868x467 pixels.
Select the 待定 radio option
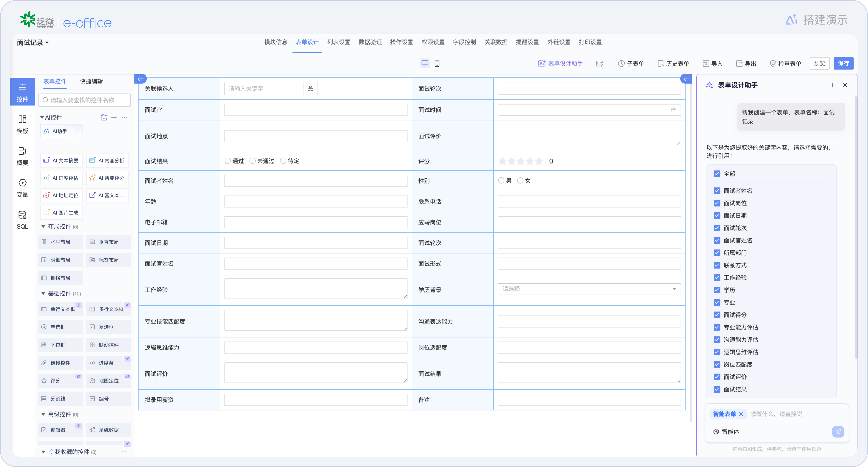pos(283,161)
